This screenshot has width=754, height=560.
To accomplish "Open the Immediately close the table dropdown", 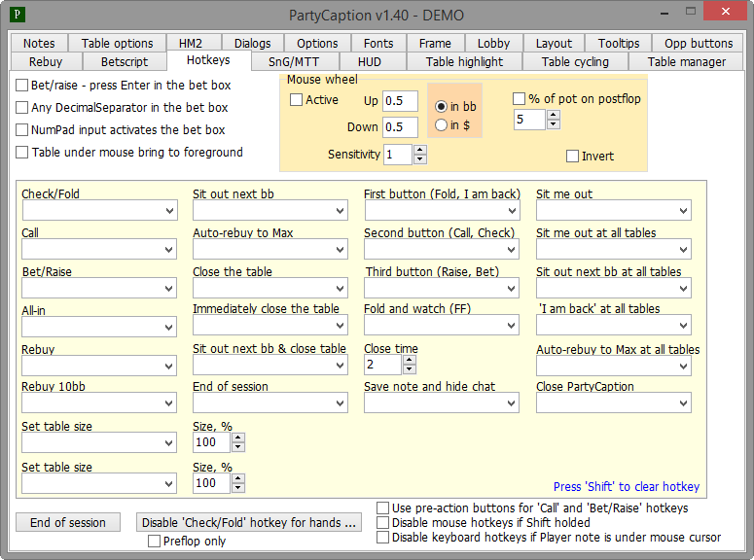I will click(x=270, y=326).
